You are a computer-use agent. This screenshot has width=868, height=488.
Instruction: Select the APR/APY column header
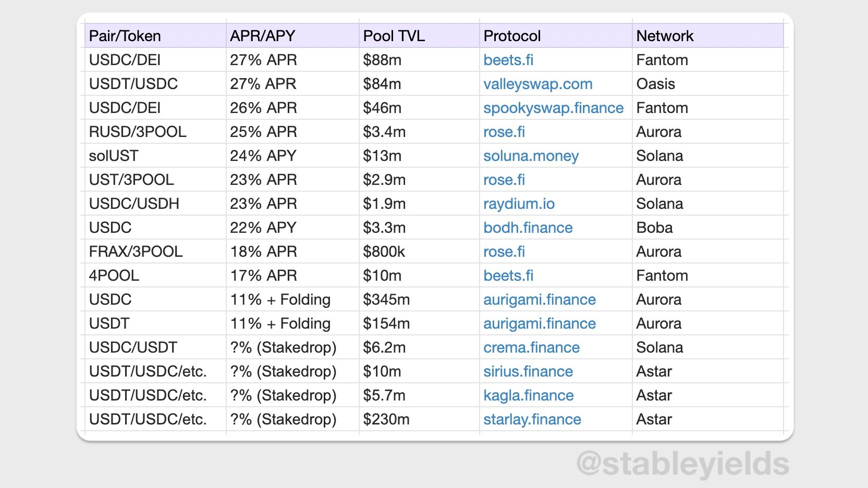click(x=292, y=36)
